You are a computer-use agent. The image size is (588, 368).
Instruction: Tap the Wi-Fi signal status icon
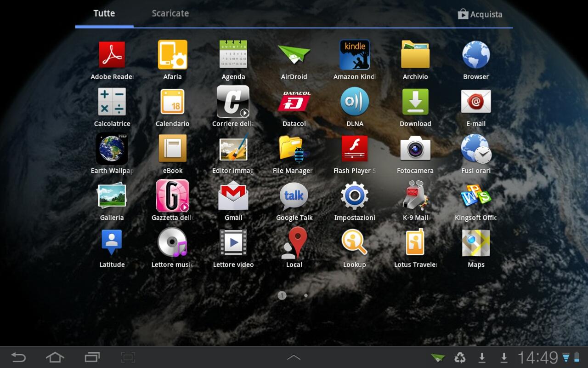click(566, 357)
